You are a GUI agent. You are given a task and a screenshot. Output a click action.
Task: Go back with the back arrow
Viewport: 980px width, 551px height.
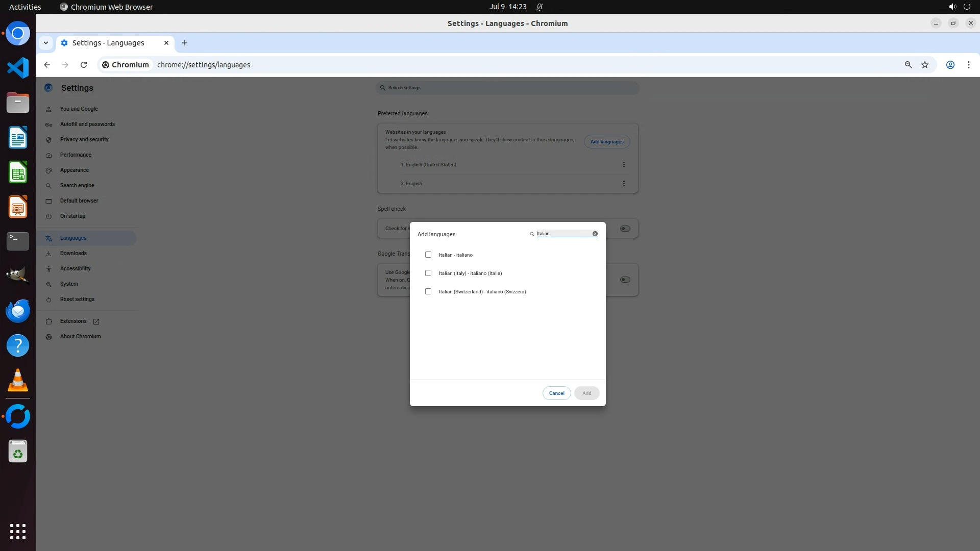pyautogui.click(x=47, y=65)
